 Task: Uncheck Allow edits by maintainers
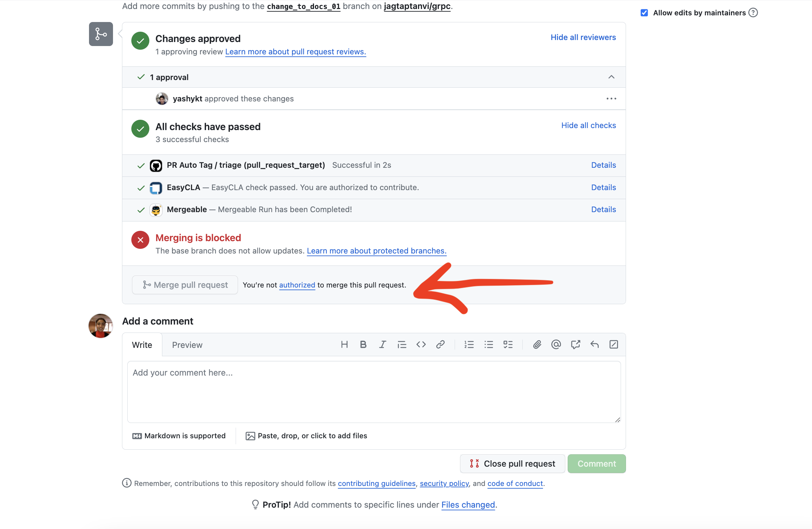644,13
